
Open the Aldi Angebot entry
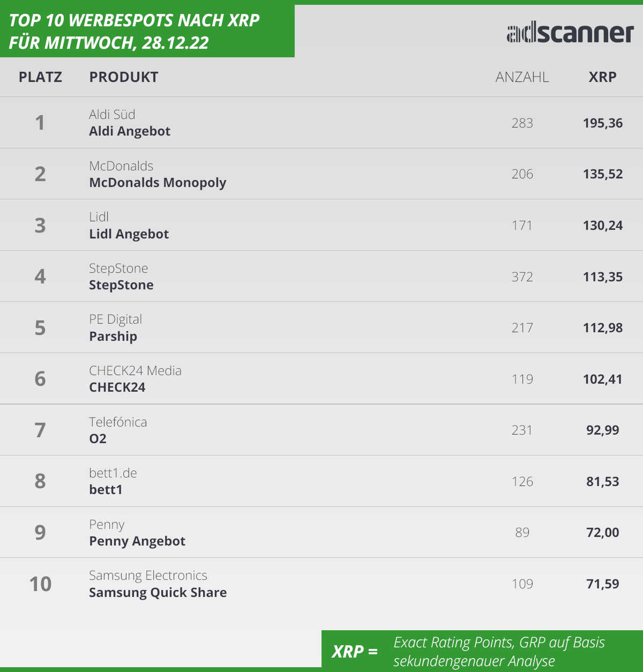point(130,131)
